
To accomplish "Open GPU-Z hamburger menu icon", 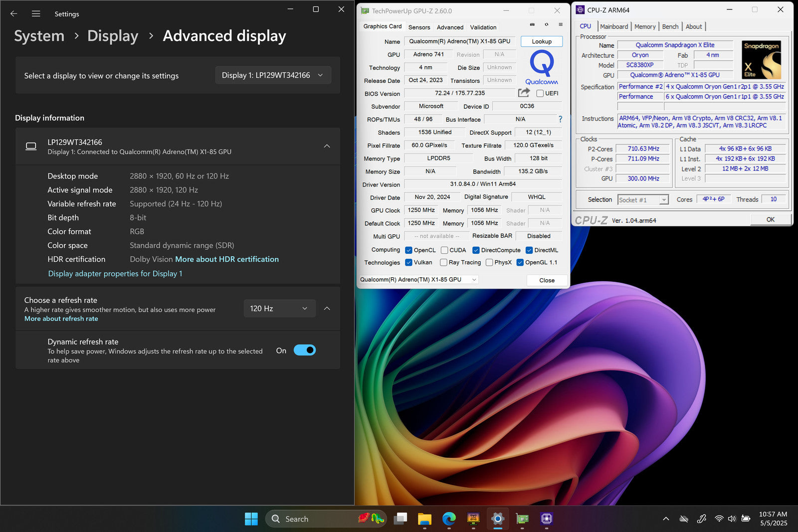I will 561,24.
